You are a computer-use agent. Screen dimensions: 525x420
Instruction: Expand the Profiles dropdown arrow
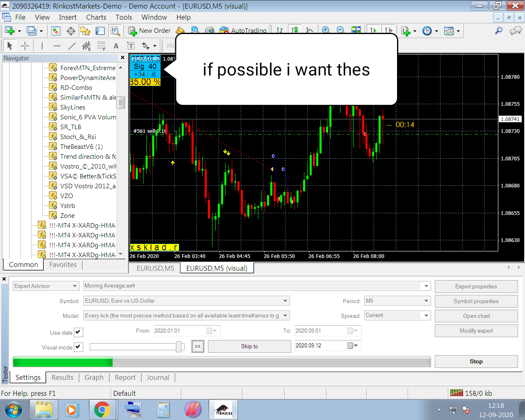[x=41, y=31]
